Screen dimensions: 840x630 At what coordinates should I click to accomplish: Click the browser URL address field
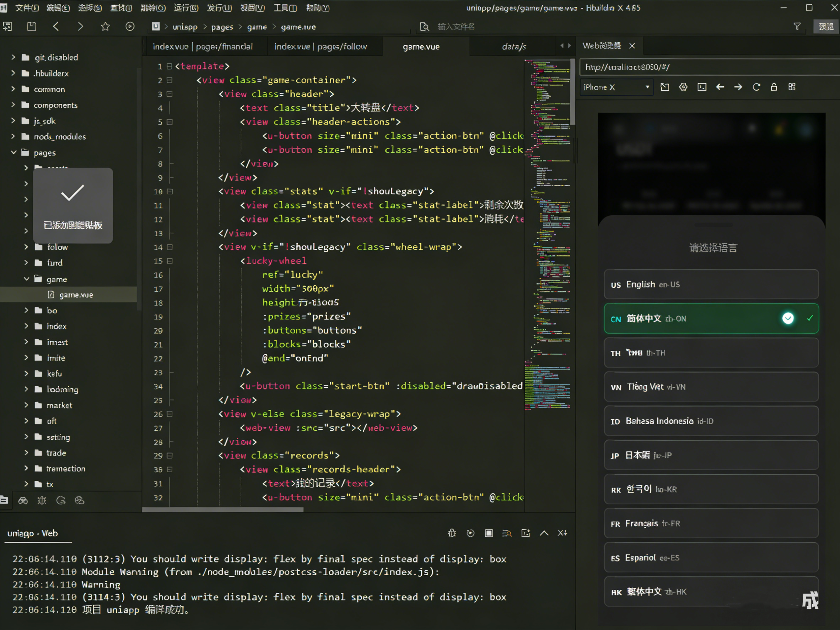pyautogui.click(x=709, y=67)
